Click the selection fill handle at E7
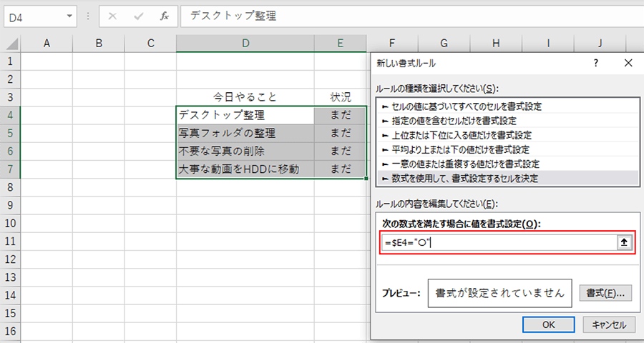Image resolution: width=644 pixels, height=343 pixels. point(366,179)
